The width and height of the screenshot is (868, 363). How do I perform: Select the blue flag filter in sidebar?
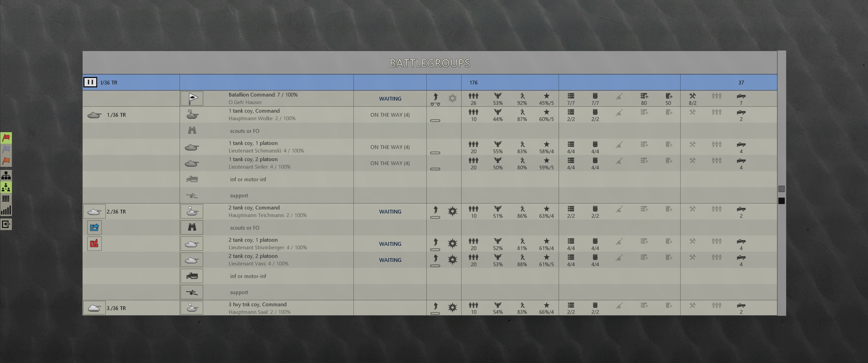(6, 149)
